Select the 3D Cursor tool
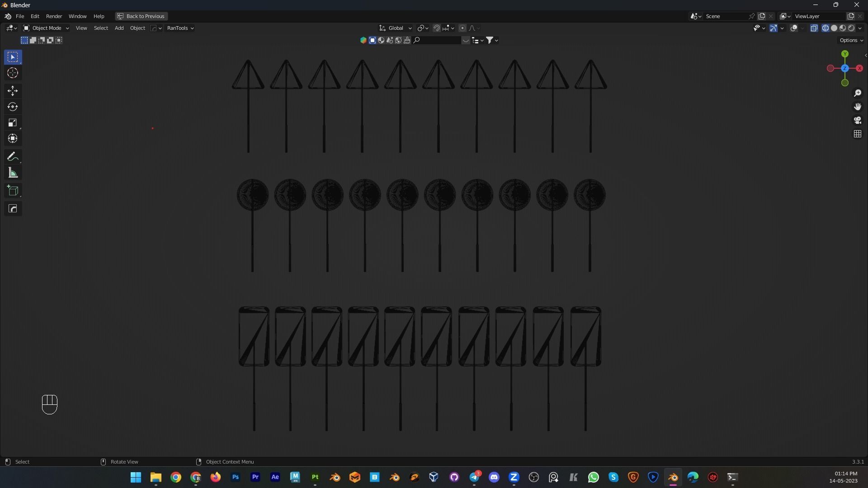The width and height of the screenshot is (868, 488). coord(13,73)
